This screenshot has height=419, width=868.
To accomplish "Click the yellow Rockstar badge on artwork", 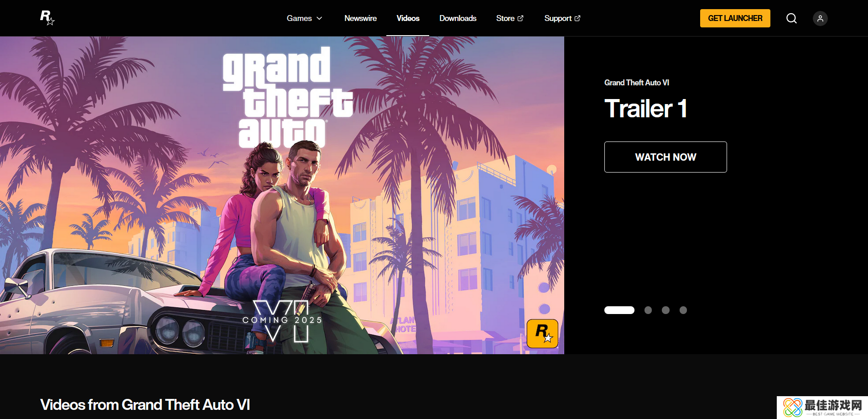I will (542, 334).
